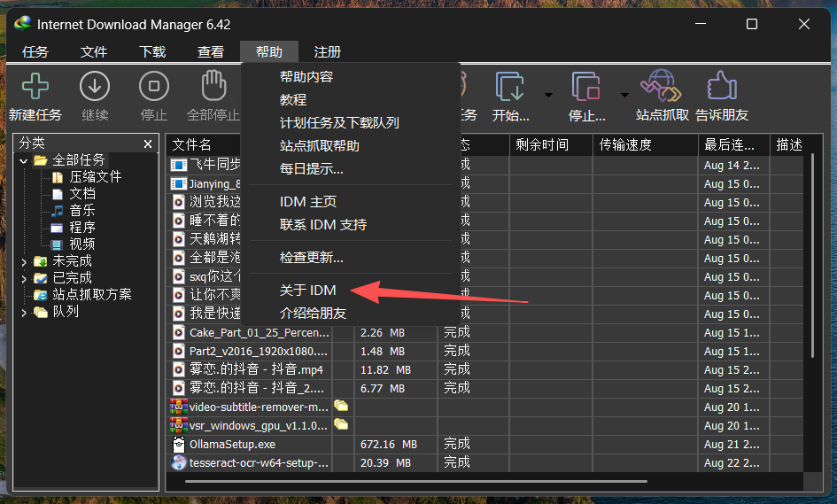Click the tesseract-ocr-w64-setup file icon

pyautogui.click(x=178, y=462)
